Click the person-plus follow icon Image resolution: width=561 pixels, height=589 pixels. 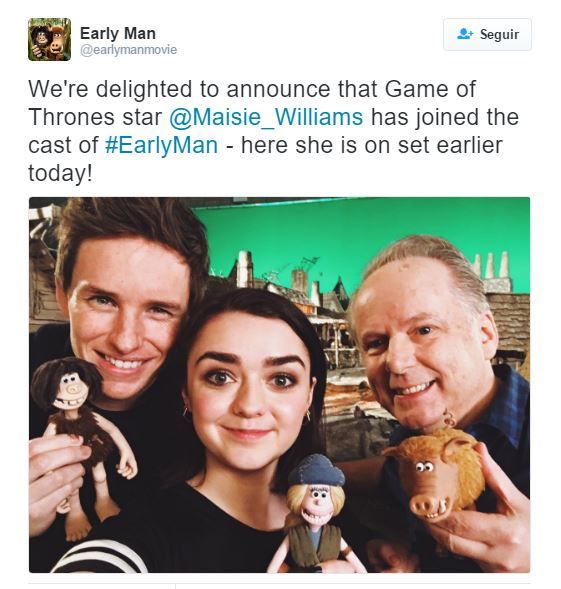[465, 34]
